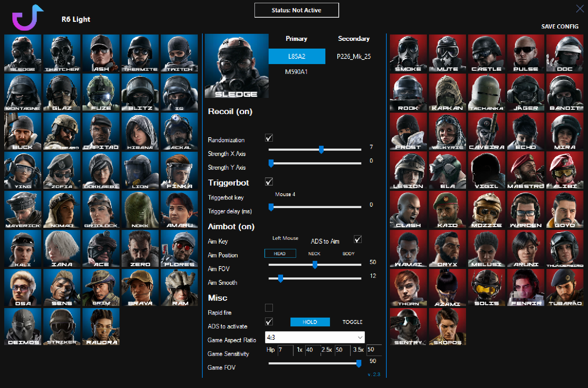
Task: Select the Rauora operator portrait
Action: click(101, 327)
